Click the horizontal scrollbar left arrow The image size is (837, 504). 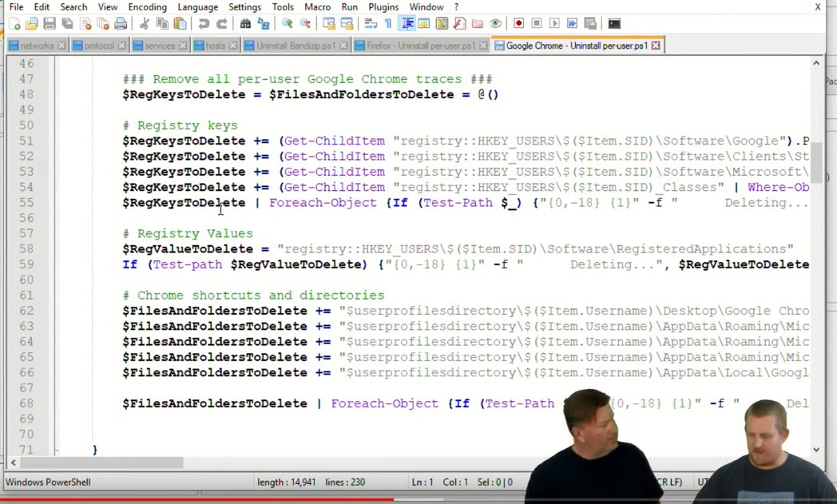pos(14,463)
